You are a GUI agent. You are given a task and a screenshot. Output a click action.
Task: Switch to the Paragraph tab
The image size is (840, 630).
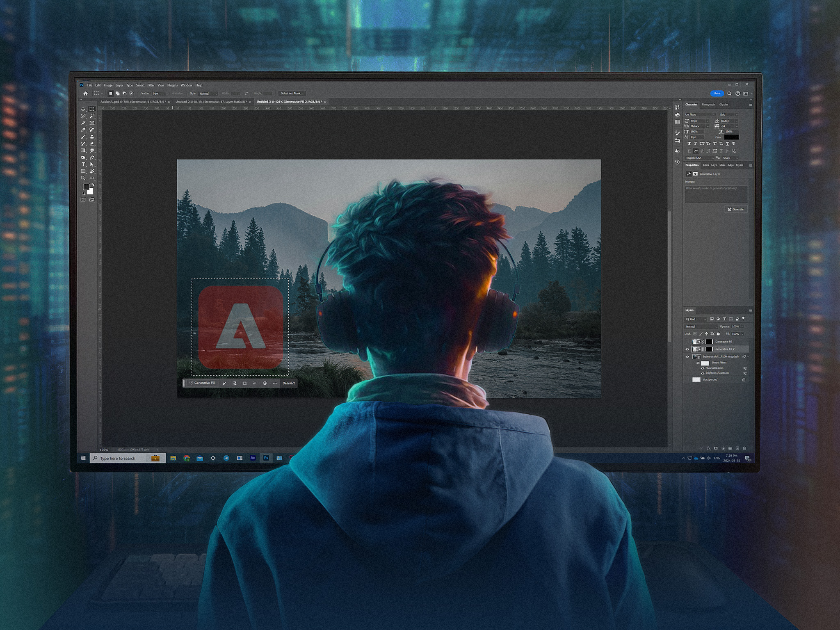709,105
